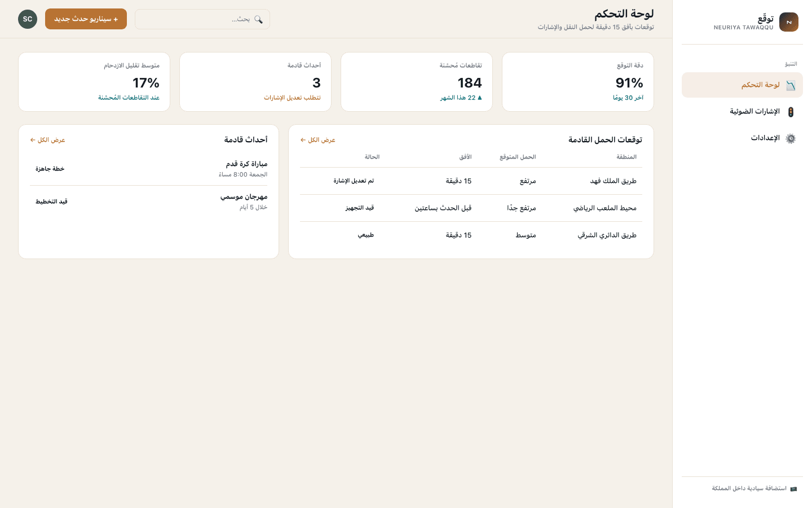
Task: Click the قيد التجهيز status badge
Action: click(x=360, y=208)
